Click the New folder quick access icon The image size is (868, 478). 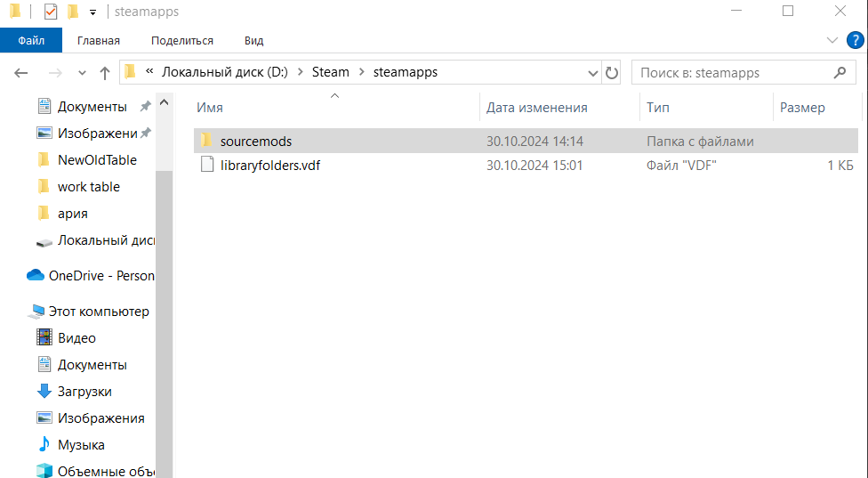(73, 11)
